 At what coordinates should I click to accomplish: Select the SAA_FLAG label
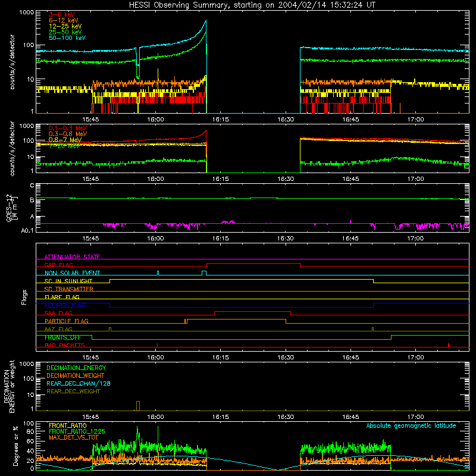(x=58, y=313)
